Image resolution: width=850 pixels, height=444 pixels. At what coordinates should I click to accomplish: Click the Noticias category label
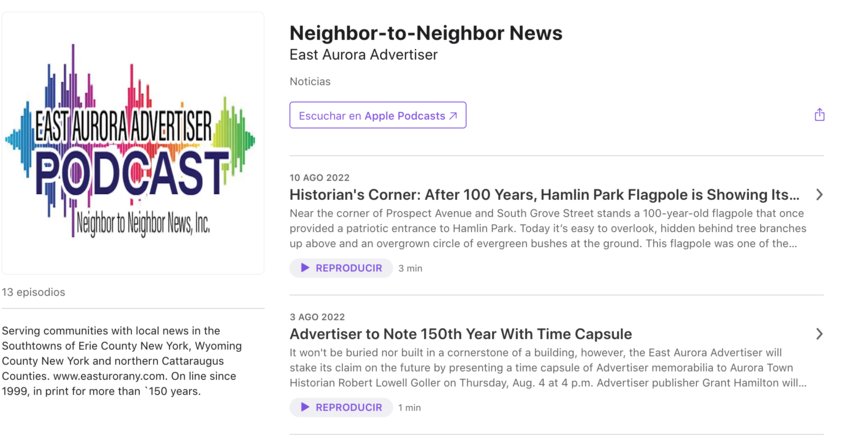pyautogui.click(x=310, y=81)
